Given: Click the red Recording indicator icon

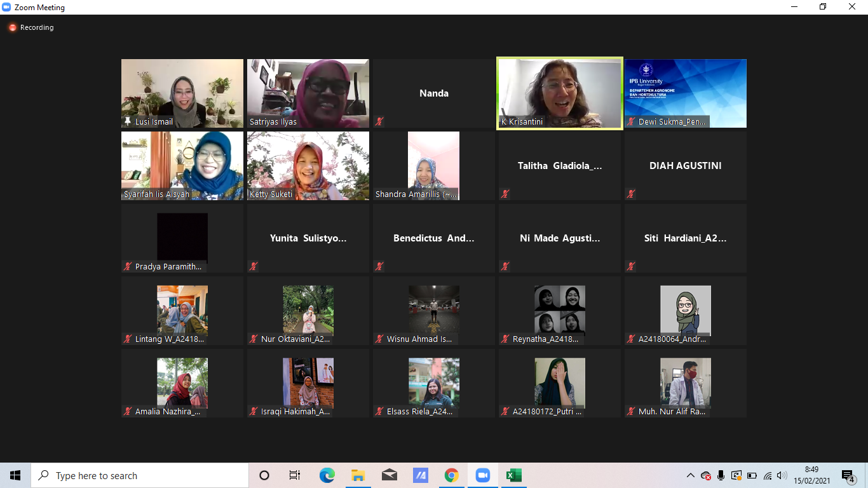Looking at the screenshot, I should 12,28.
